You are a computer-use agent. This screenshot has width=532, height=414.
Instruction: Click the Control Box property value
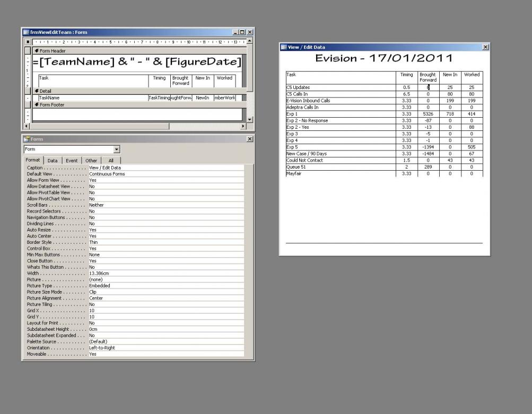click(x=166, y=249)
